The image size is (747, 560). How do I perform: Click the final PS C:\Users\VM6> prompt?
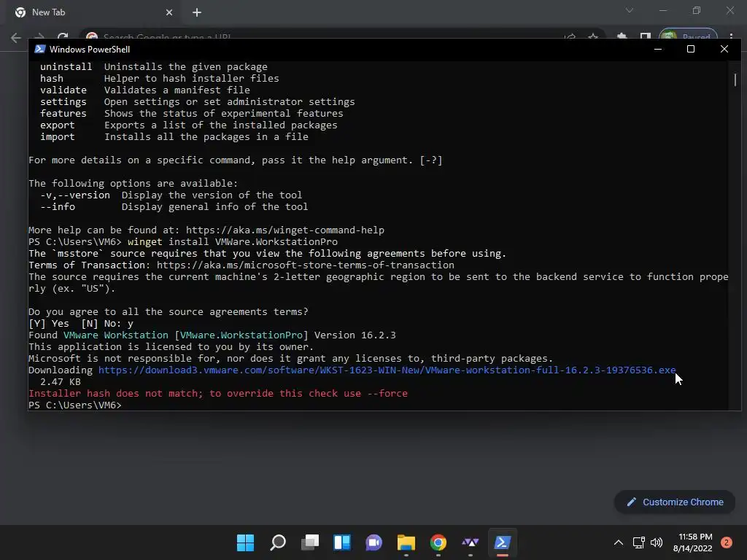tap(75, 405)
